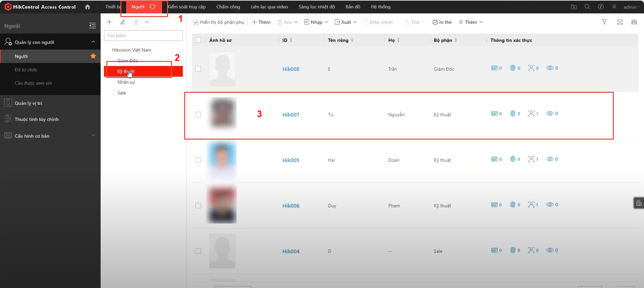Open the Nhập dropdown

click(316, 22)
